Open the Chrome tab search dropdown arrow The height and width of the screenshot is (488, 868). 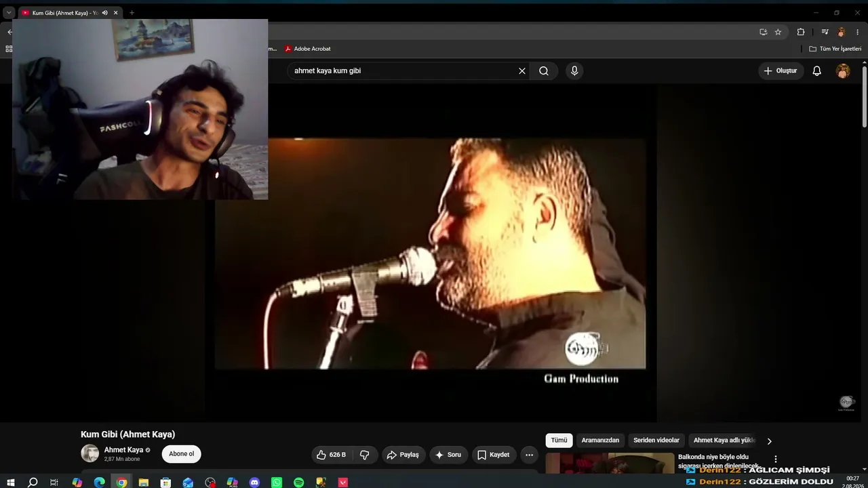(x=9, y=13)
